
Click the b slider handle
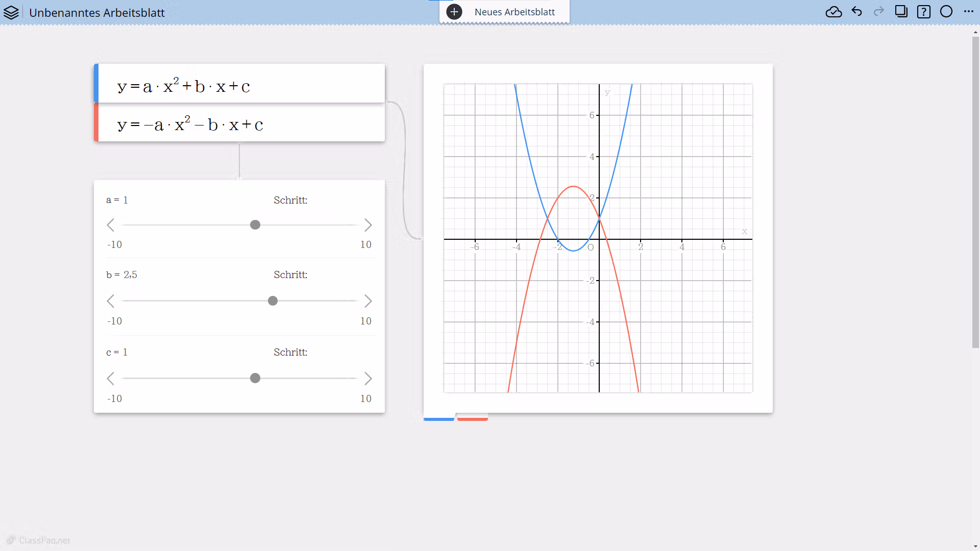[273, 301]
